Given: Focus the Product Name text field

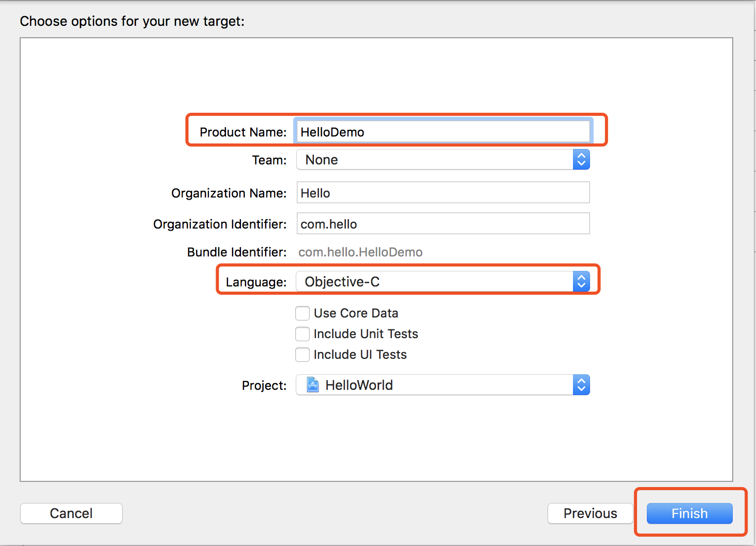Looking at the screenshot, I should (443, 132).
